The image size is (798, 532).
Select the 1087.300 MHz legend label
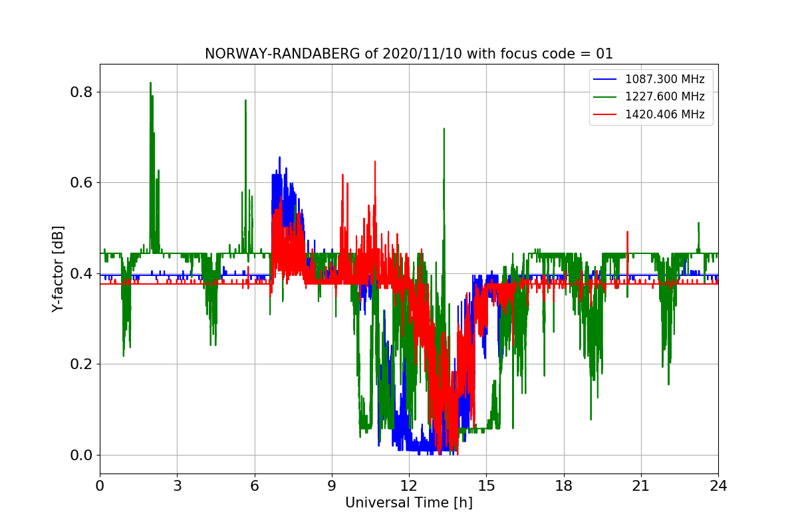click(665, 80)
